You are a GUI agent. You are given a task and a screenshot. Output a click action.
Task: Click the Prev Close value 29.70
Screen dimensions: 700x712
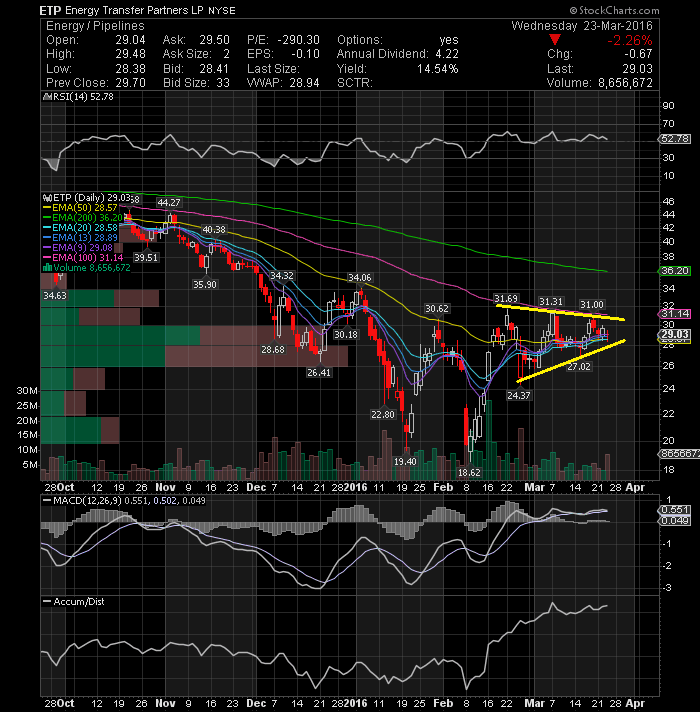pyautogui.click(x=130, y=83)
